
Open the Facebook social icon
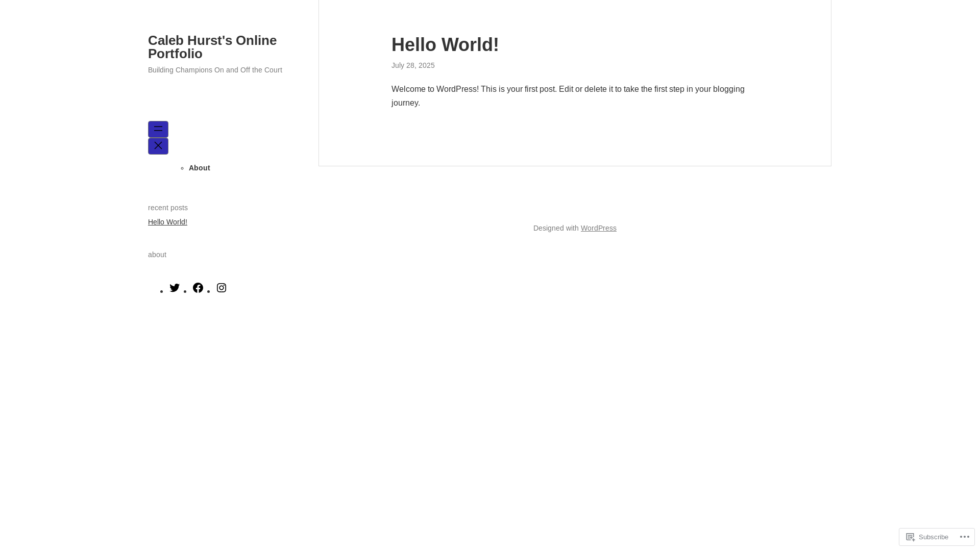click(198, 288)
